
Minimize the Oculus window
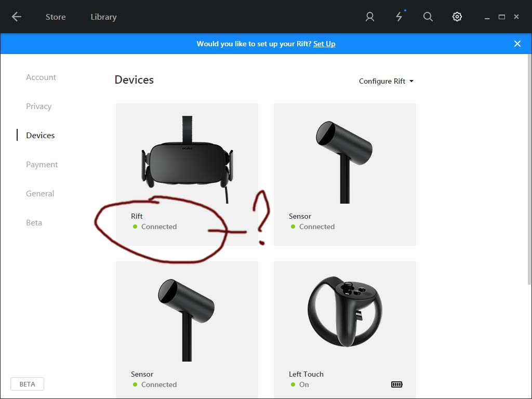[x=487, y=18]
